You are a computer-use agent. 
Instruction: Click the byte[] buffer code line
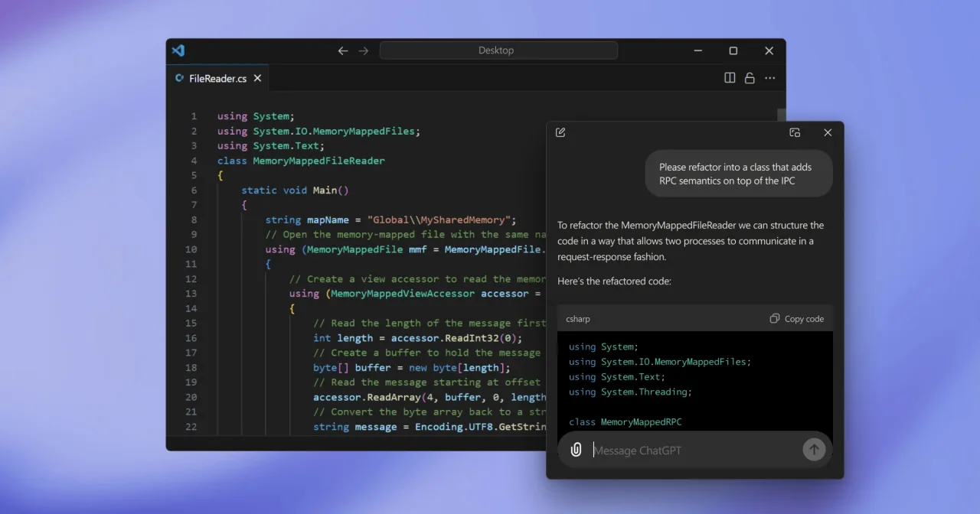click(412, 368)
